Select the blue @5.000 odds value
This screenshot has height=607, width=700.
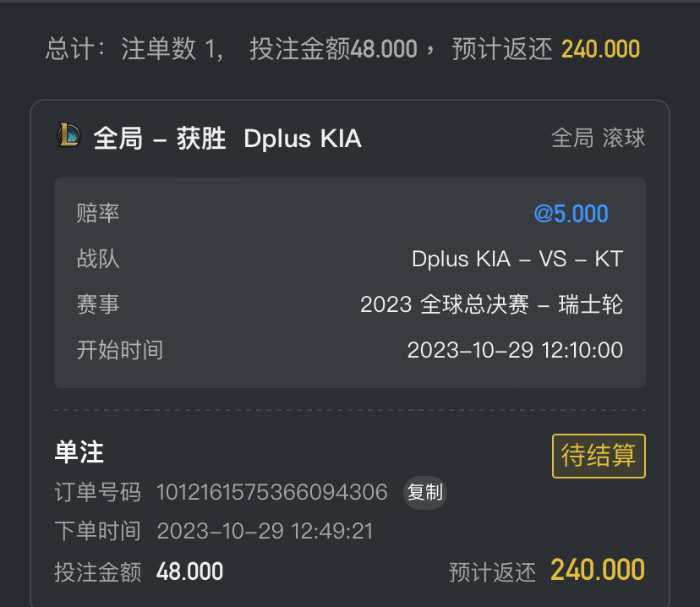coord(571,213)
